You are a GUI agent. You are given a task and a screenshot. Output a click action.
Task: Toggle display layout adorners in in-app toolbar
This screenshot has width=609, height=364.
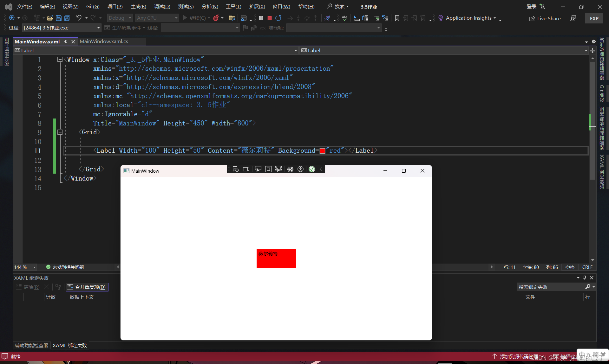268,169
